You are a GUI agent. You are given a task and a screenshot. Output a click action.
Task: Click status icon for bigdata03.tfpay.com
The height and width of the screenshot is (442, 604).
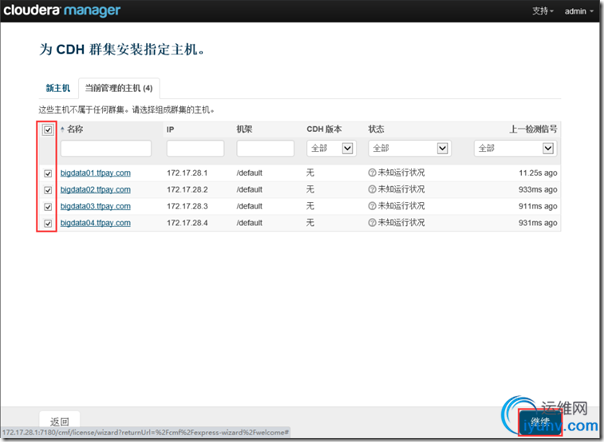[x=372, y=206]
